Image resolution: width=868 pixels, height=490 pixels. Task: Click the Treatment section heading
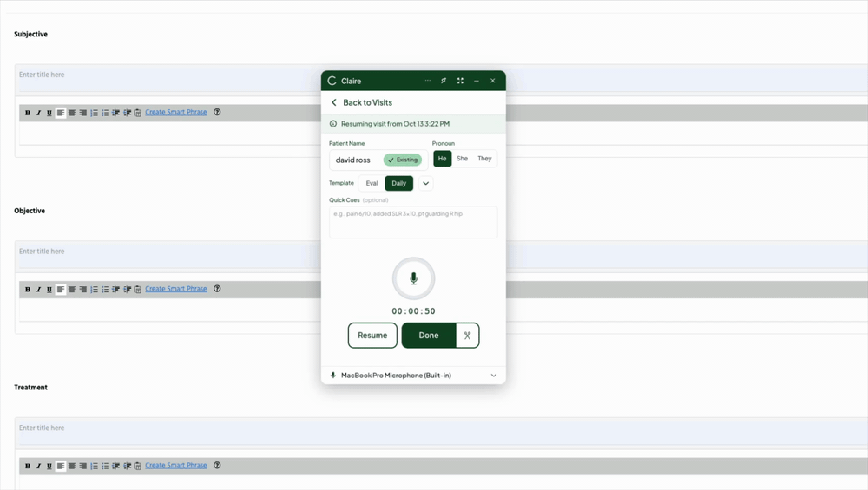point(31,388)
